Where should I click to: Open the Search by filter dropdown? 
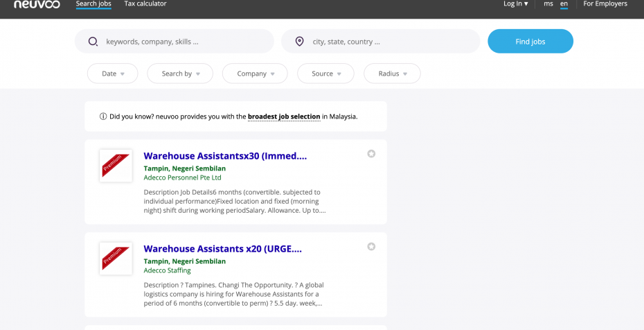pos(180,73)
